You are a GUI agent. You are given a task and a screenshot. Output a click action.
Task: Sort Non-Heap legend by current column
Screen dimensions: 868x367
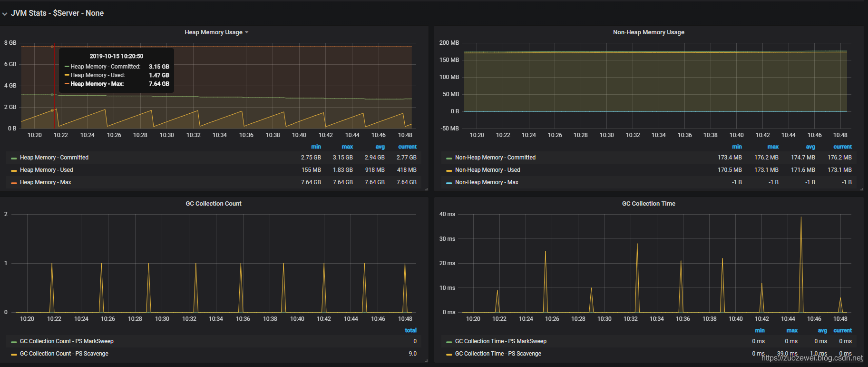coord(842,147)
